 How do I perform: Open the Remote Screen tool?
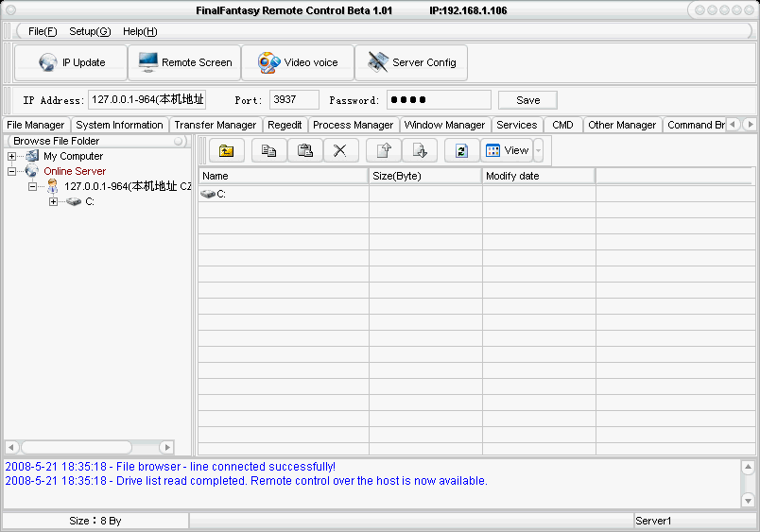pyautogui.click(x=185, y=62)
